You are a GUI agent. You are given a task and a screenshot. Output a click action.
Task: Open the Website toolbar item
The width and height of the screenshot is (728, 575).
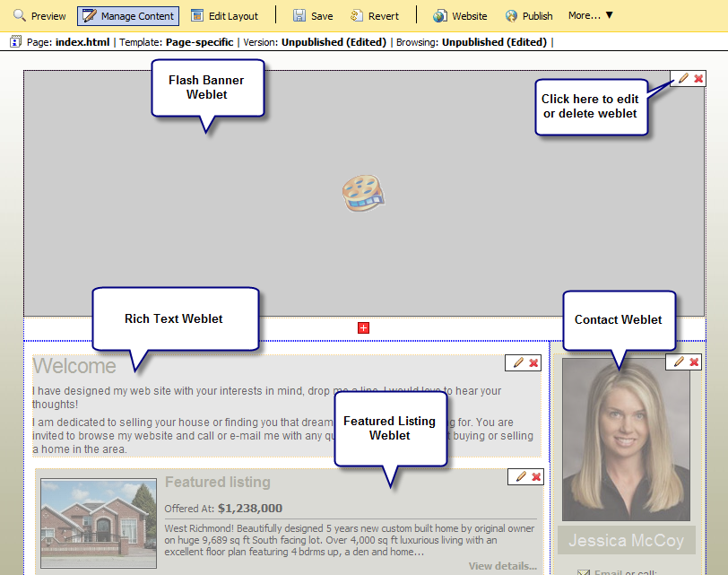(x=460, y=16)
